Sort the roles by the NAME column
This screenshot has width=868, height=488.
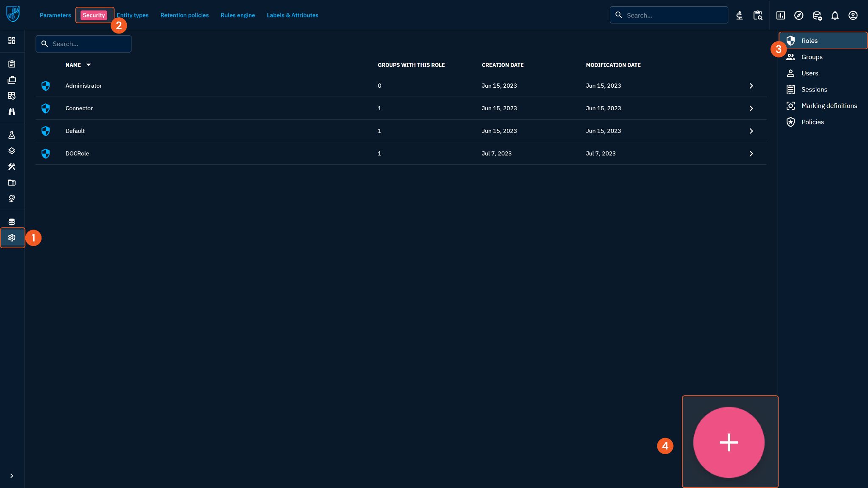click(x=73, y=65)
